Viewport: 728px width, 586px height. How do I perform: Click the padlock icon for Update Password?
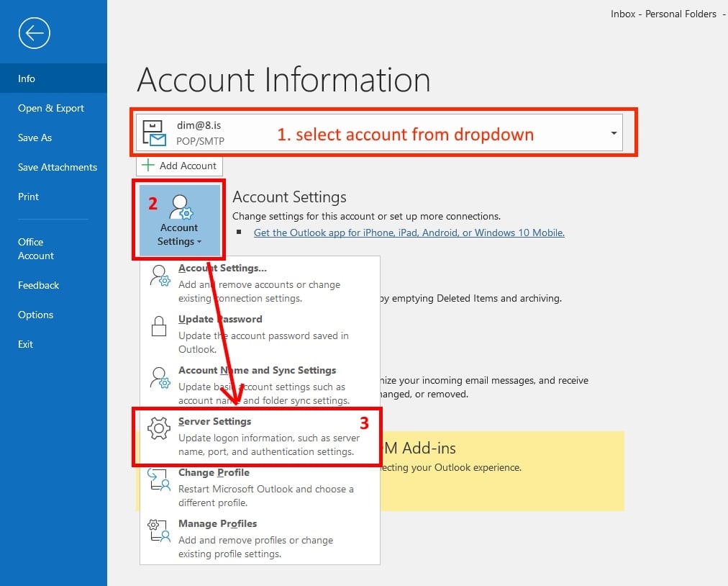coord(159,326)
